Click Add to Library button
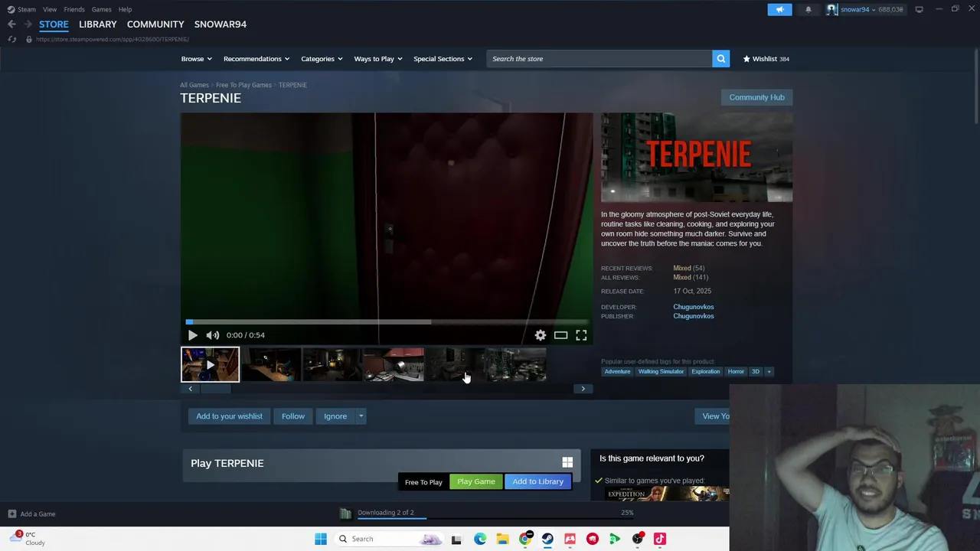The width and height of the screenshot is (980, 551). coord(537,481)
